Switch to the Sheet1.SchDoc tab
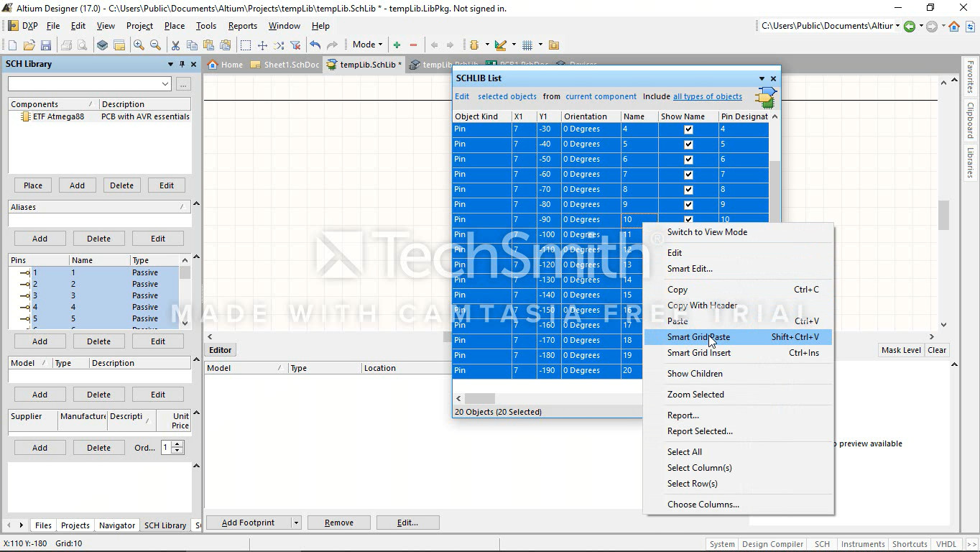980x552 pixels. point(285,65)
